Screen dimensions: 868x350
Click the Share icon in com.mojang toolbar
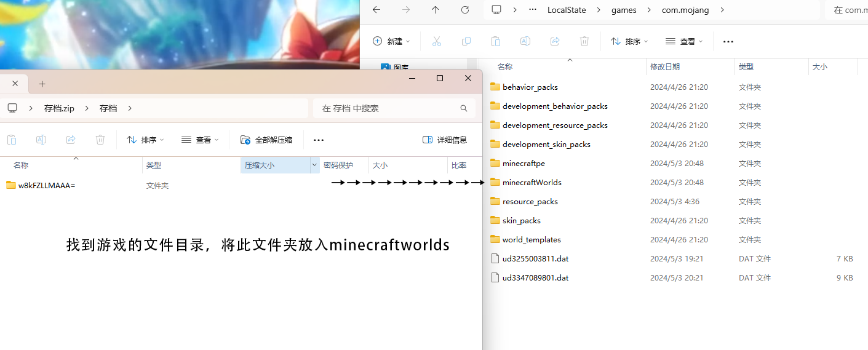(x=555, y=41)
